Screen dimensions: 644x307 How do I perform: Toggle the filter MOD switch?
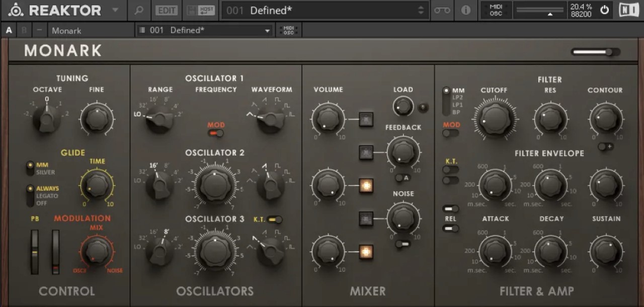(451, 133)
